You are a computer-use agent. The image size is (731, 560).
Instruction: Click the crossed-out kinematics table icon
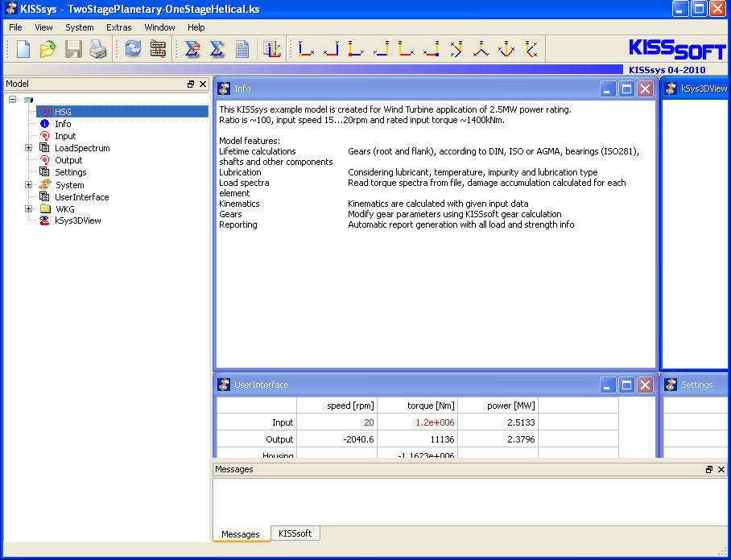158,49
